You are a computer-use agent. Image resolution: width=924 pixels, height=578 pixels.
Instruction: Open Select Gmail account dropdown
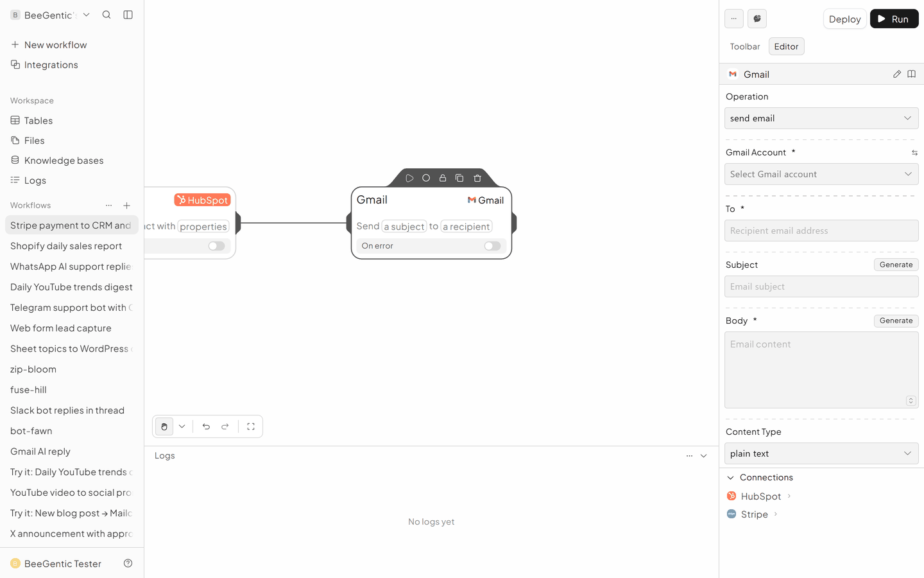pyautogui.click(x=821, y=174)
